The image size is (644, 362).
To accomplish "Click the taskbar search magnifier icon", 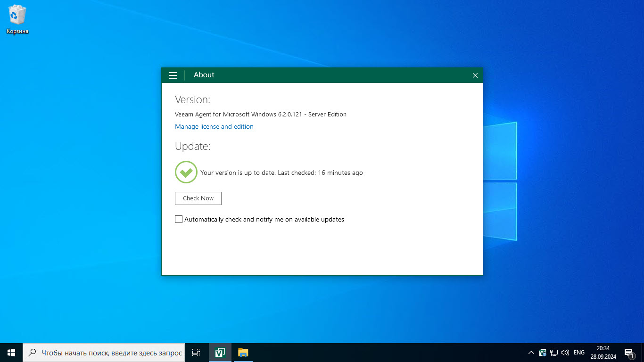I will point(33,353).
